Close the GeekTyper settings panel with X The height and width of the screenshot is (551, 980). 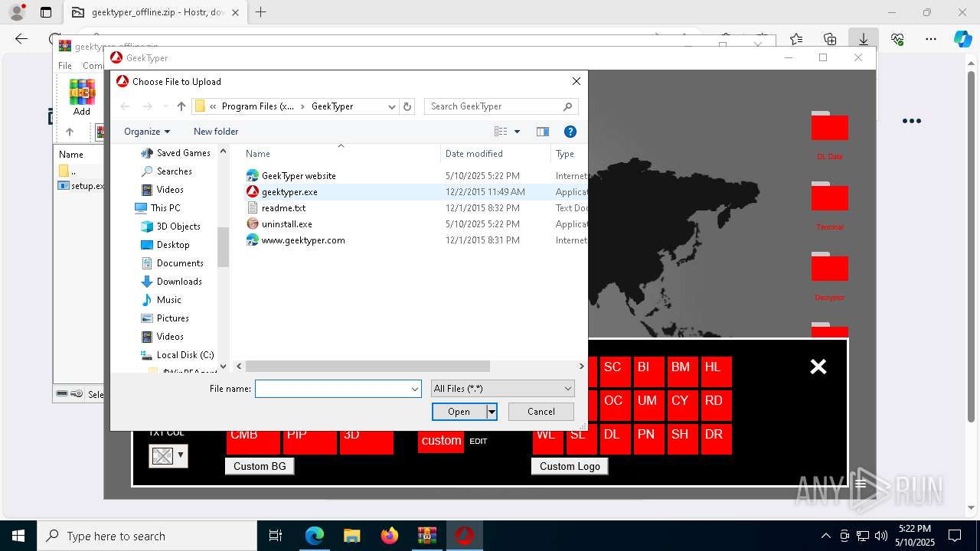pyautogui.click(x=818, y=367)
